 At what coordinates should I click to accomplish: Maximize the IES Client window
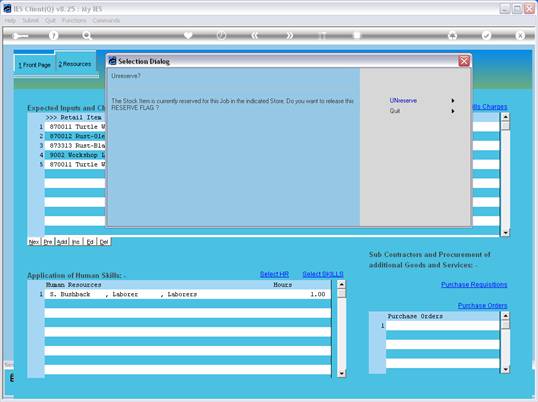tap(517, 9)
